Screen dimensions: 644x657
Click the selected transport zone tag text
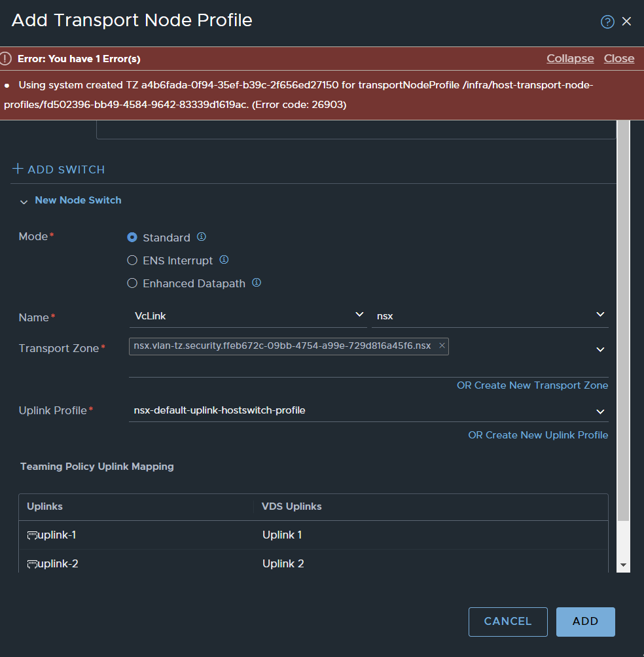[282, 346]
